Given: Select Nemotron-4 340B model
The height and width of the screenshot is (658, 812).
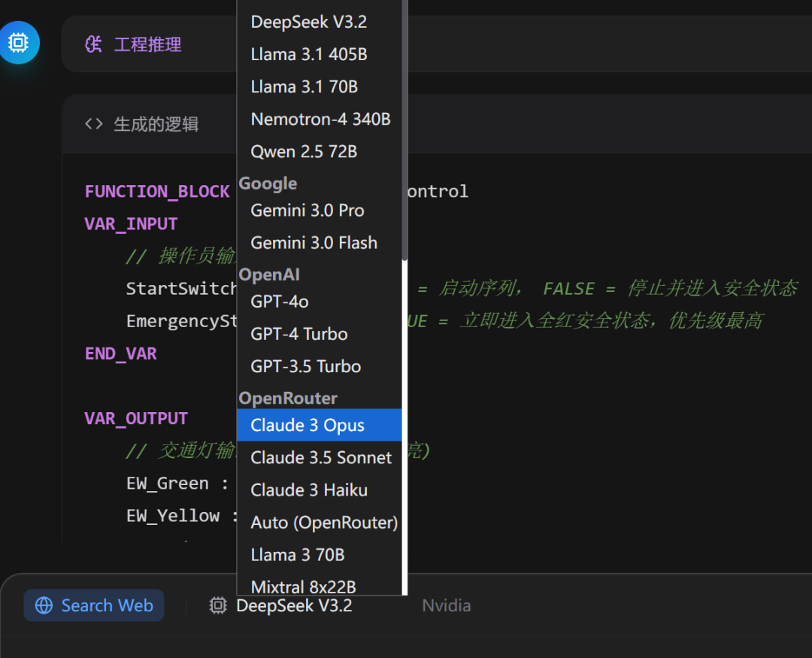Looking at the screenshot, I should point(319,119).
